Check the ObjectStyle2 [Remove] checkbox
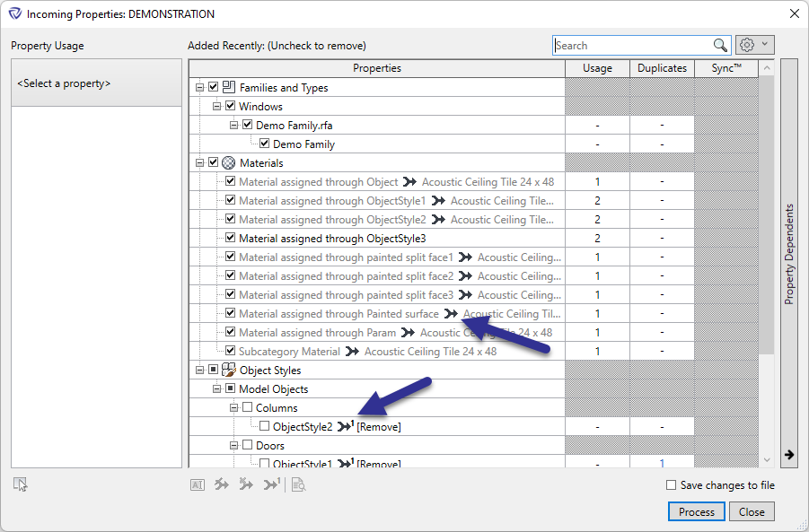Image resolution: width=809 pixels, height=532 pixels. click(264, 426)
